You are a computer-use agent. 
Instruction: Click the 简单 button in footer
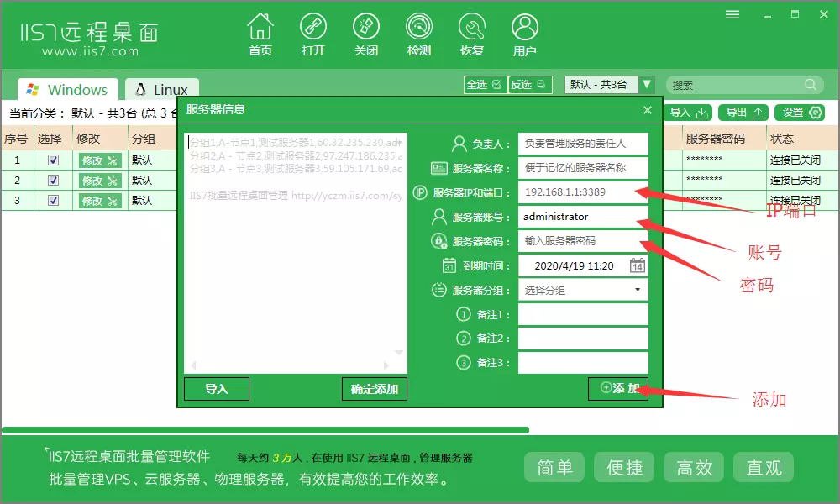click(x=554, y=468)
